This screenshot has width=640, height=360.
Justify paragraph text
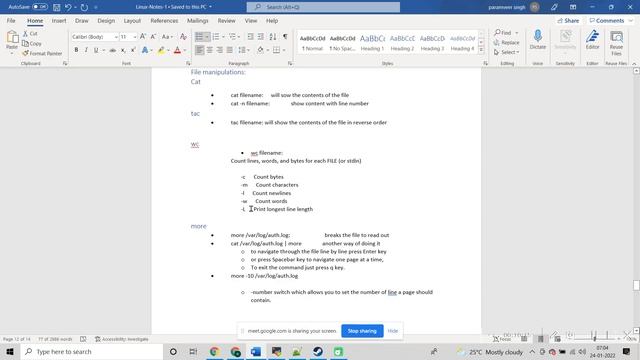point(230,50)
